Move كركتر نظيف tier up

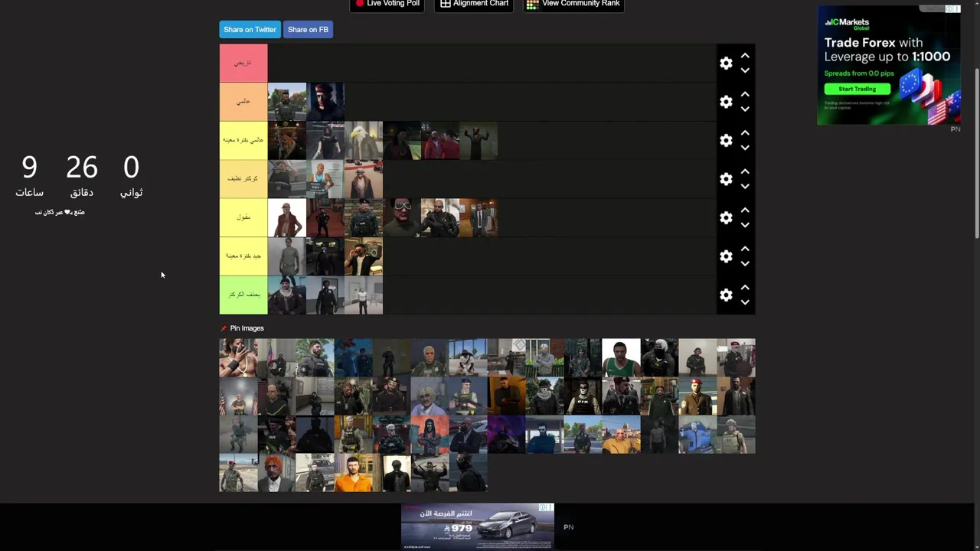click(x=745, y=171)
